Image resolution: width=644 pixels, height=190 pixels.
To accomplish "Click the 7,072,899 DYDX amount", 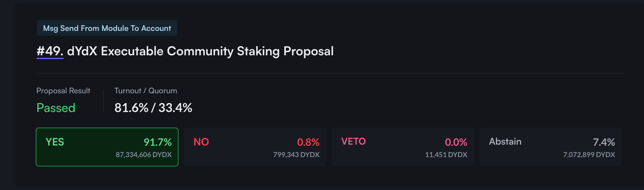I will [589, 155].
